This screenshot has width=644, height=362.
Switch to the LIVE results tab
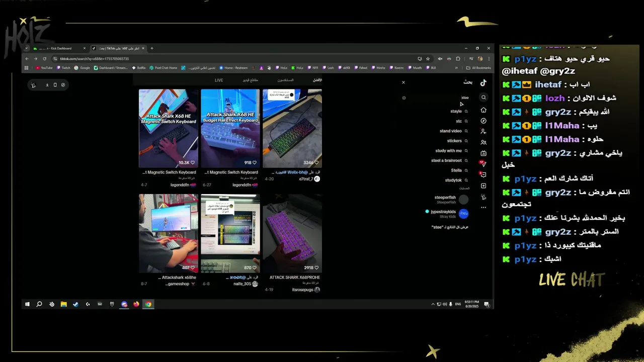219,80
